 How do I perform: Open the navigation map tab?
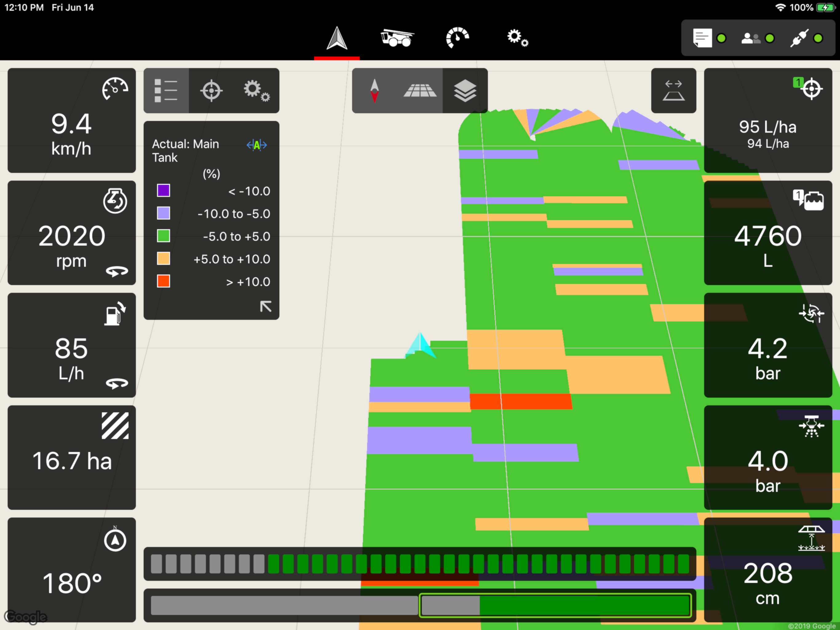pyautogui.click(x=337, y=38)
